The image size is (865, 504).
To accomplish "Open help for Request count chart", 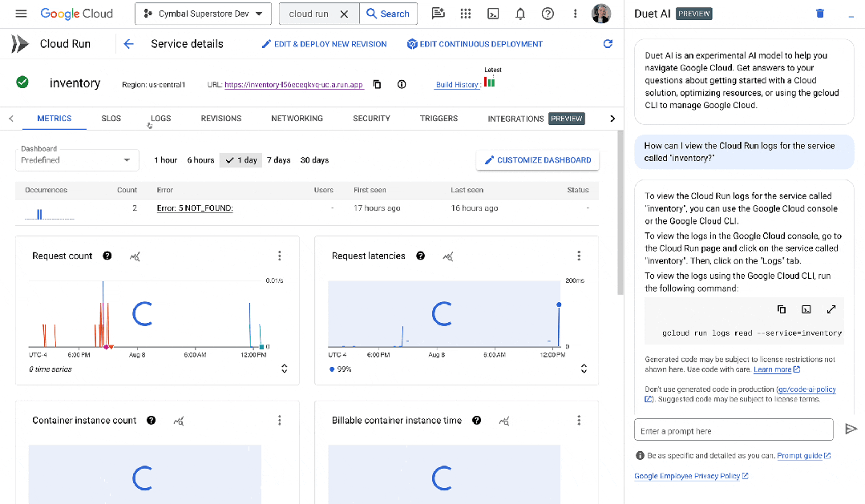I will (107, 256).
